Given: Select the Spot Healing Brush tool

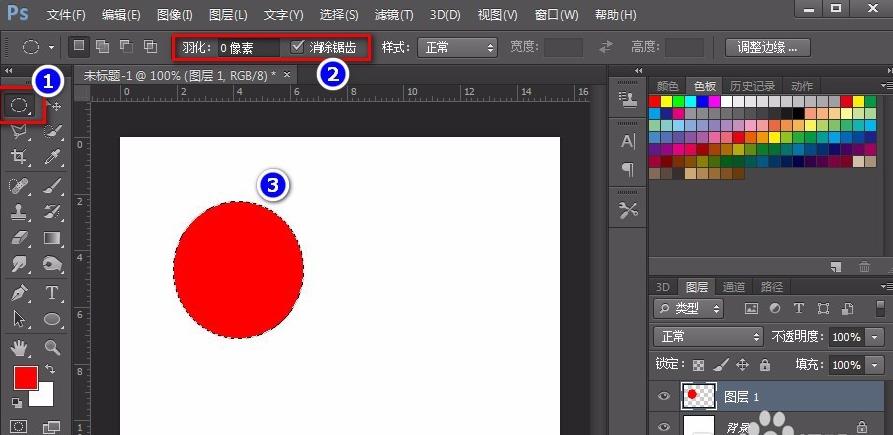Looking at the screenshot, I should 19,186.
